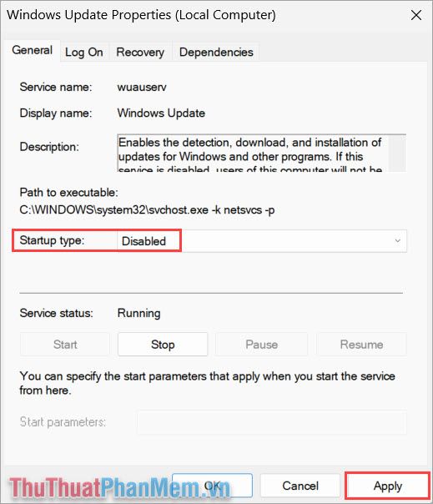
Task: Apply the startup type change
Action: click(388, 486)
